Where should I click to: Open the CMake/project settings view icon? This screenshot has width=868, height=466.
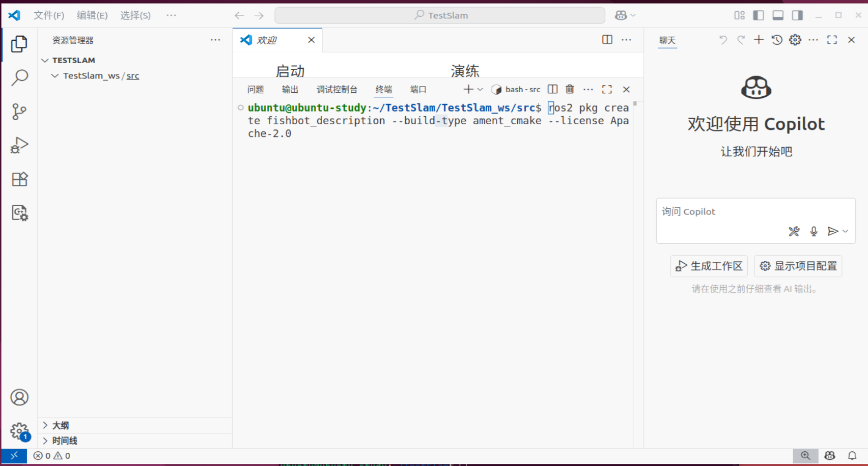point(19,213)
